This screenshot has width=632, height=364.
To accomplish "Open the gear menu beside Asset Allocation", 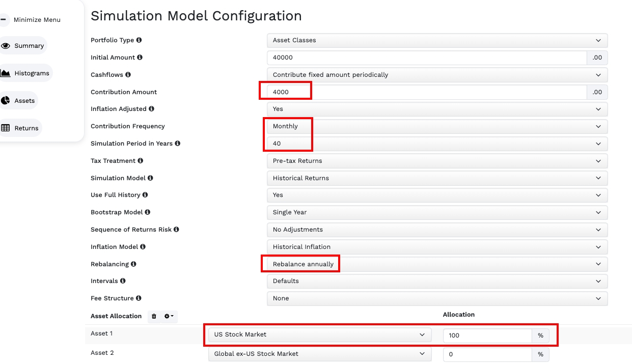I will (169, 316).
